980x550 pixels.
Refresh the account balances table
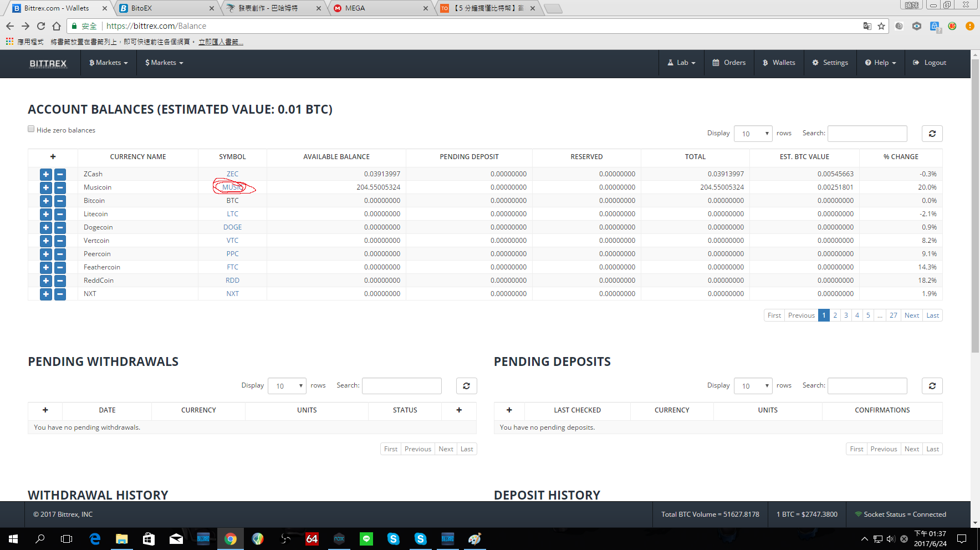coord(932,134)
